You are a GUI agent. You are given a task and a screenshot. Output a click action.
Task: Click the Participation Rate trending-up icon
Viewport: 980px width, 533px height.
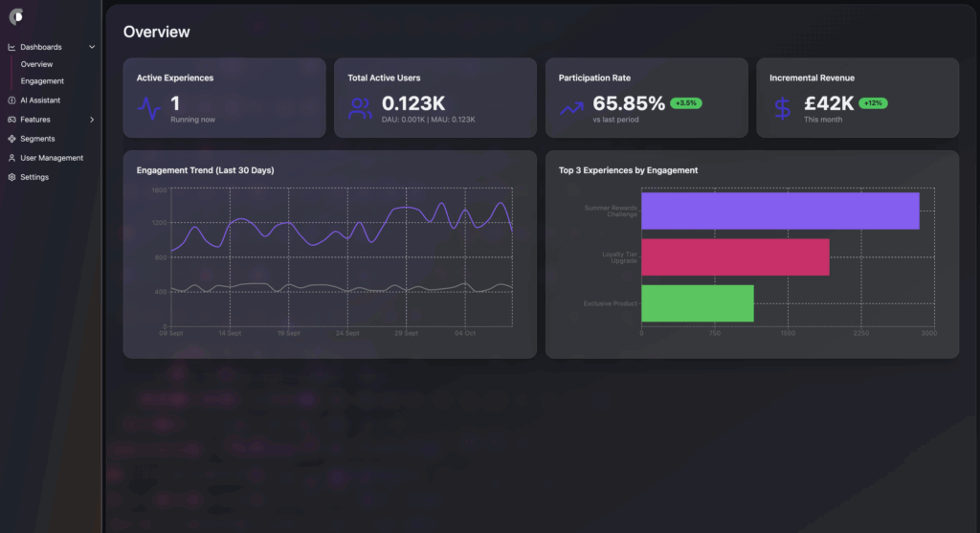click(x=571, y=108)
